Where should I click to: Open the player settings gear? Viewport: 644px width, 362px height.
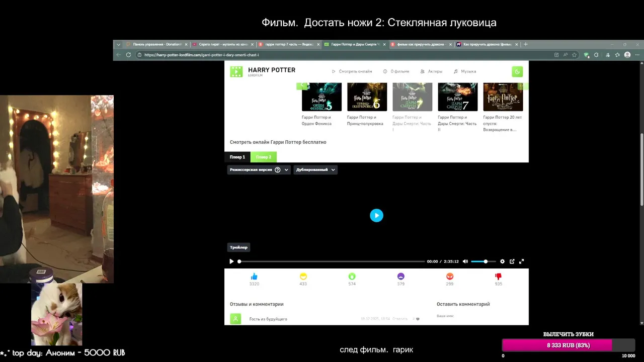click(x=502, y=261)
